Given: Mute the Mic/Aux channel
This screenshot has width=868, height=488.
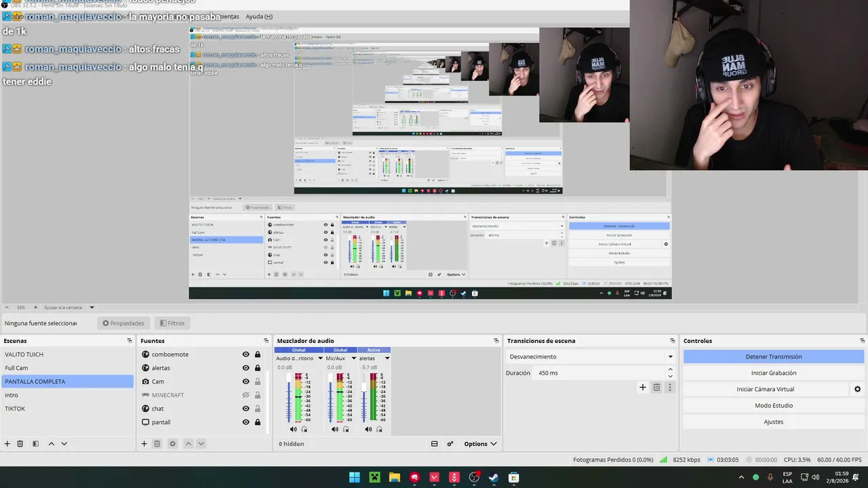Looking at the screenshot, I should (335, 429).
